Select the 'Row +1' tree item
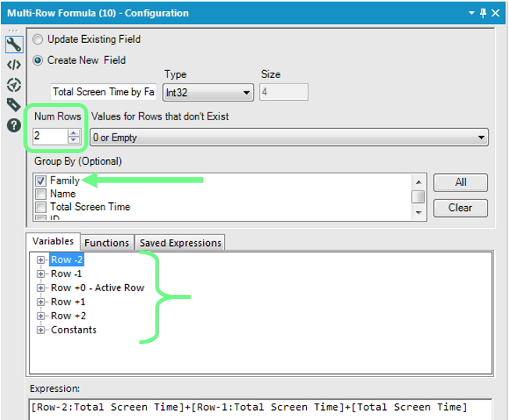The image size is (509, 420). click(68, 302)
